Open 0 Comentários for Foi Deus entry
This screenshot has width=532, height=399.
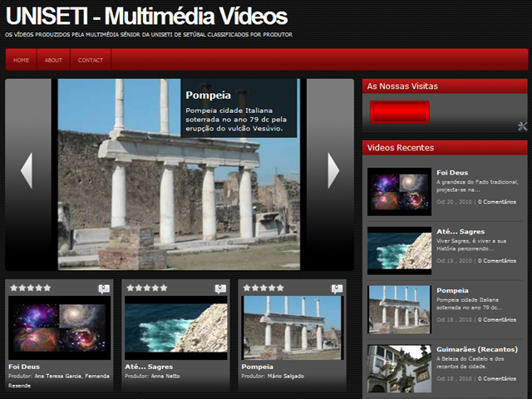497,202
